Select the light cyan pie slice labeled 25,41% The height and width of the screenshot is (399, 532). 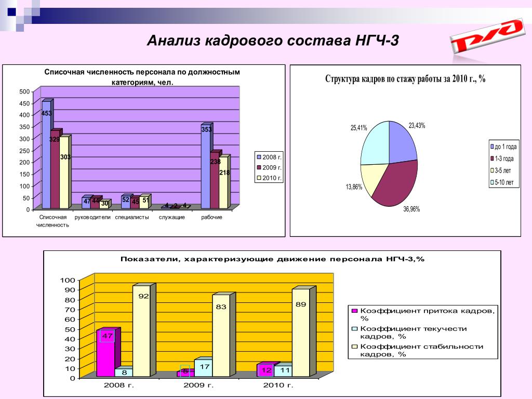[376, 144]
